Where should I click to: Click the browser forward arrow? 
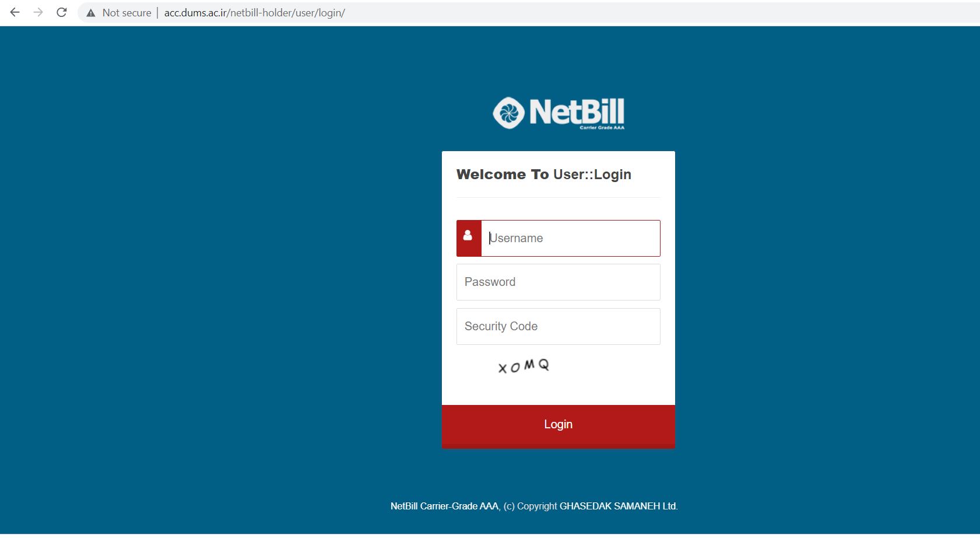pyautogui.click(x=38, y=12)
